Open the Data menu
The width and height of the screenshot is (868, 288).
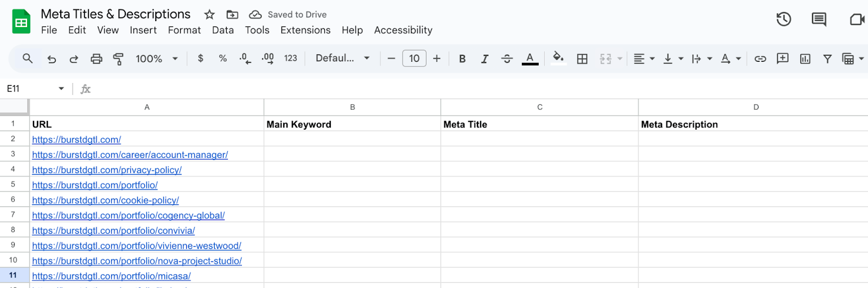[x=223, y=30]
